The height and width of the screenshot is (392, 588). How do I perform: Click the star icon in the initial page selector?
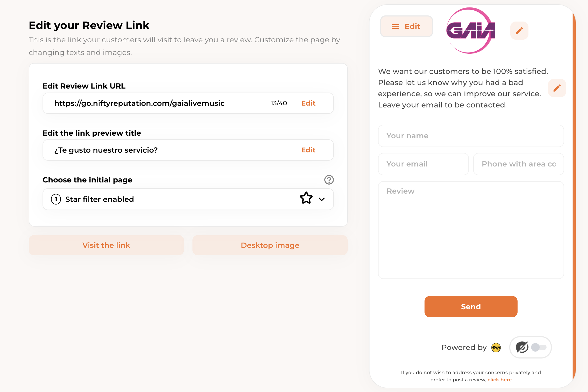coord(306,198)
